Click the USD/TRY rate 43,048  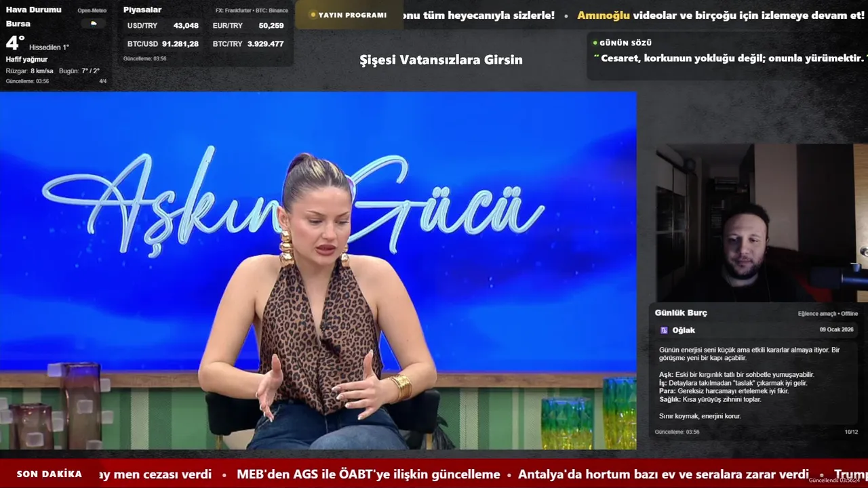click(186, 26)
